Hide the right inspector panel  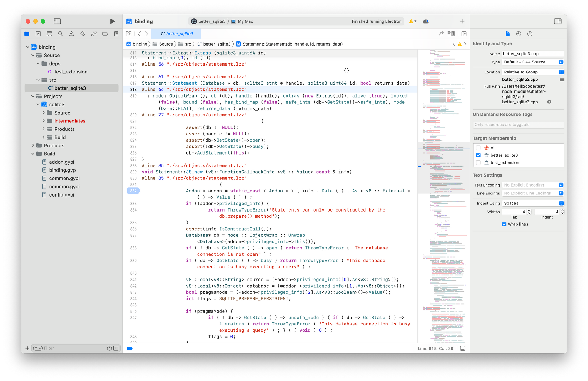coord(557,21)
